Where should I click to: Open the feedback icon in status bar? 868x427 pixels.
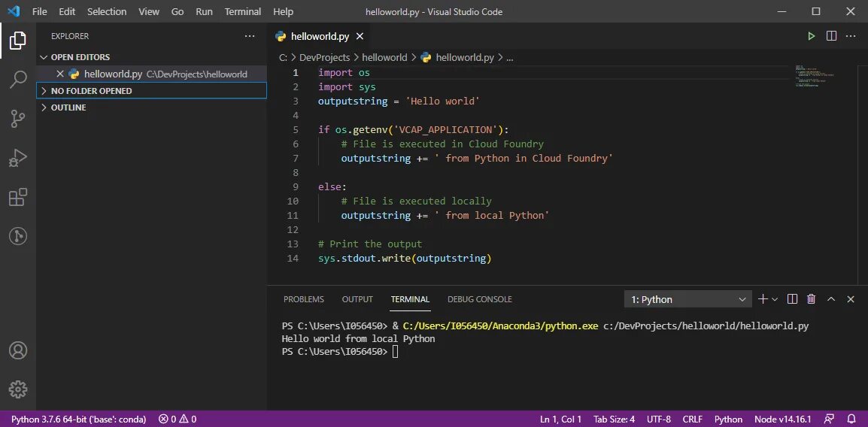829,419
